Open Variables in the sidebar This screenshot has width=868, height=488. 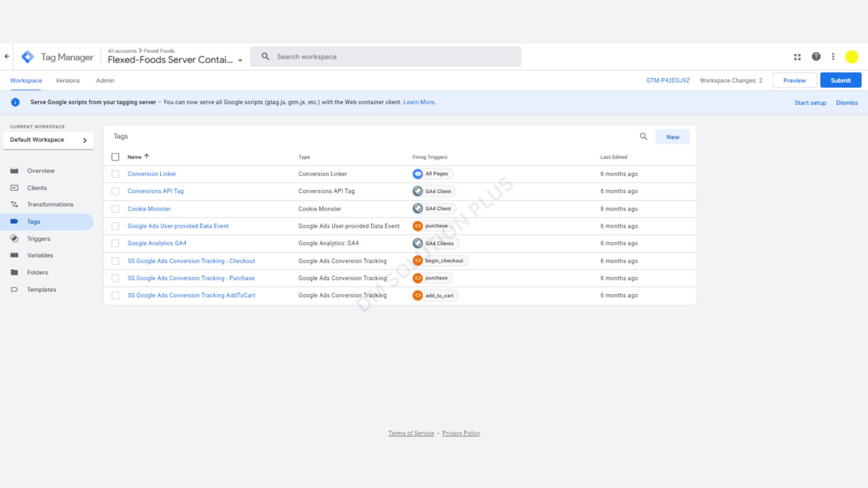[x=40, y=255]
